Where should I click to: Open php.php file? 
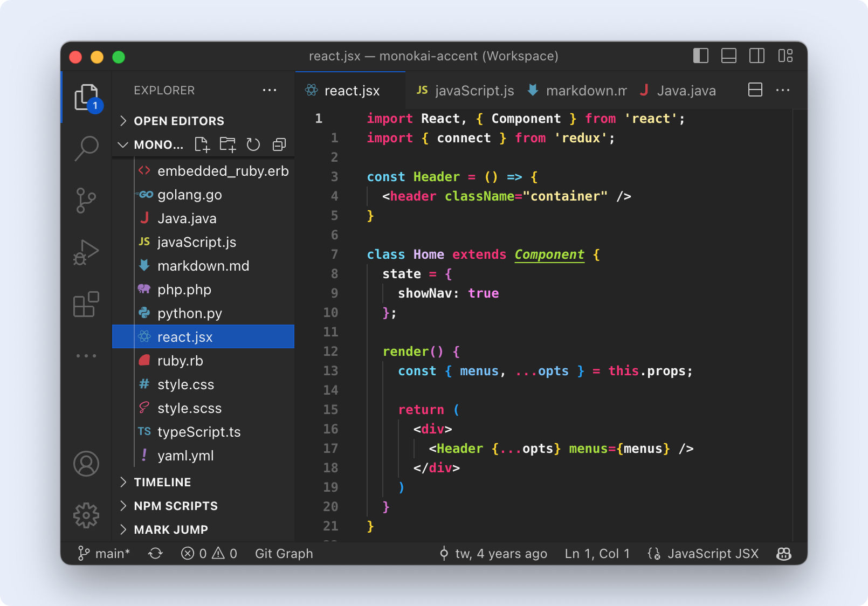point(203,290)
